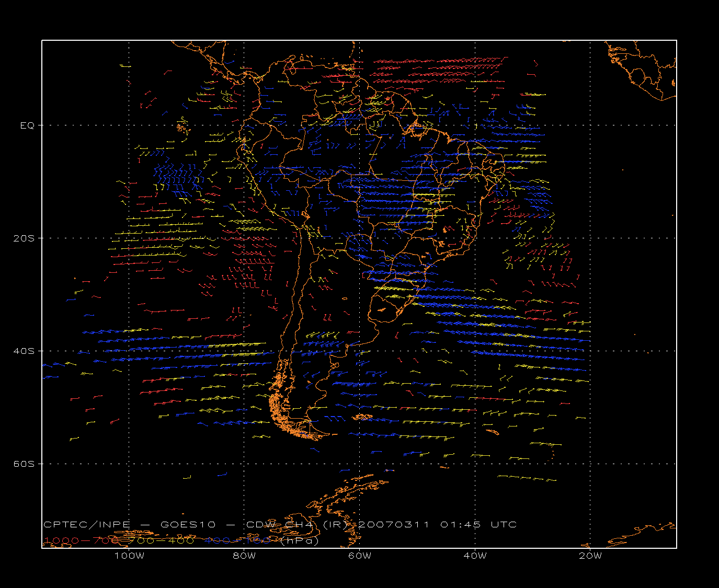Click the 60W longitude label

(x=360, y=556)
